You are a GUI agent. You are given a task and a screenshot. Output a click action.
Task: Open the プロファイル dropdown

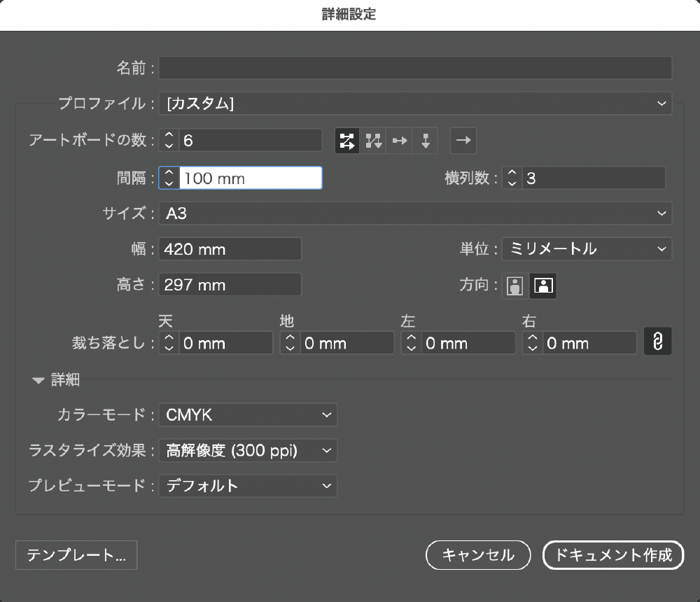(x=415, y=104)
